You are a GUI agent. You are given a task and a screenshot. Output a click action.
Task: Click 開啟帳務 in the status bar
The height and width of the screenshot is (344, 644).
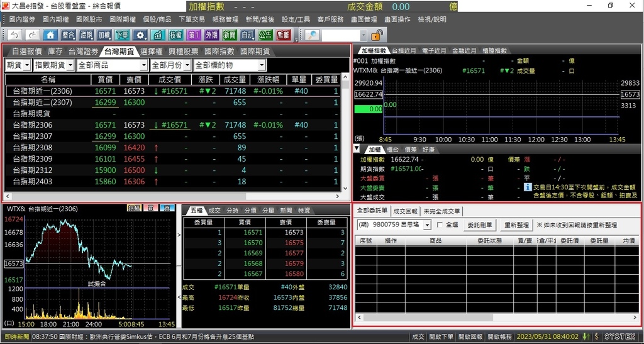(500, 336)
